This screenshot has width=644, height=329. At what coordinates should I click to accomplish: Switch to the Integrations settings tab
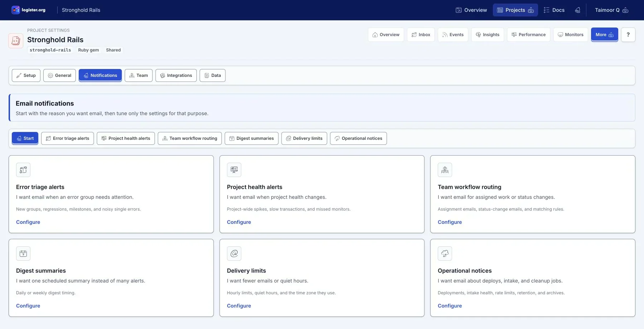[x=176, y=75]
